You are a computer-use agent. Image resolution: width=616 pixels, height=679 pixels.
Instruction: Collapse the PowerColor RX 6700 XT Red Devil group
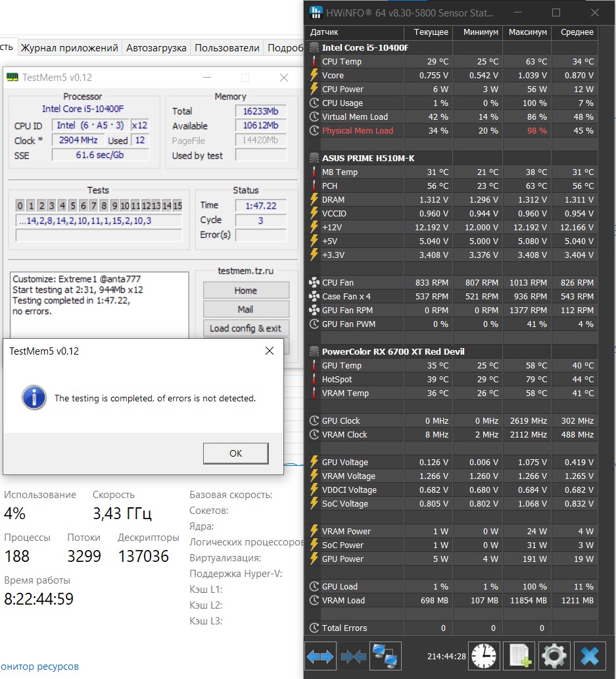pos(392,351)
